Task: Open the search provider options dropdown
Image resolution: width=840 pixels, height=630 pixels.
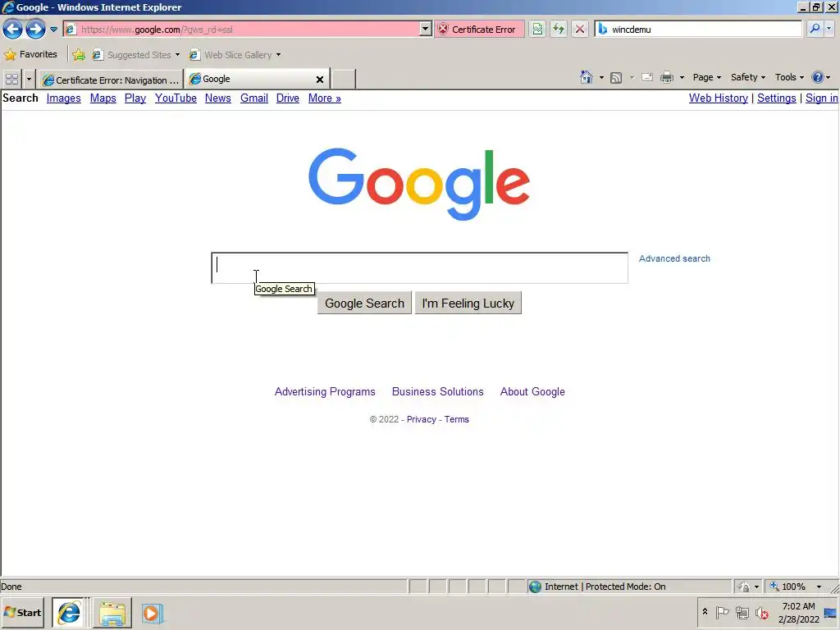Action: tap(829, 29)
